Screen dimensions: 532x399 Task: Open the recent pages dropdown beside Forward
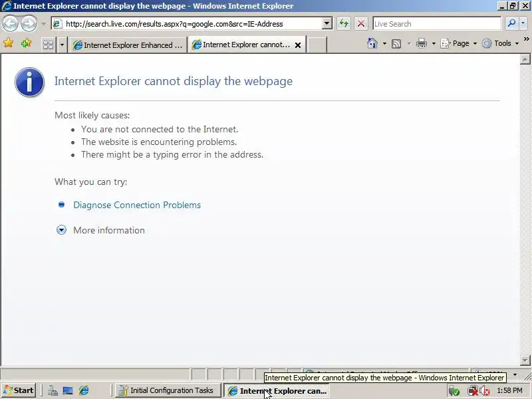coord(43,24)
